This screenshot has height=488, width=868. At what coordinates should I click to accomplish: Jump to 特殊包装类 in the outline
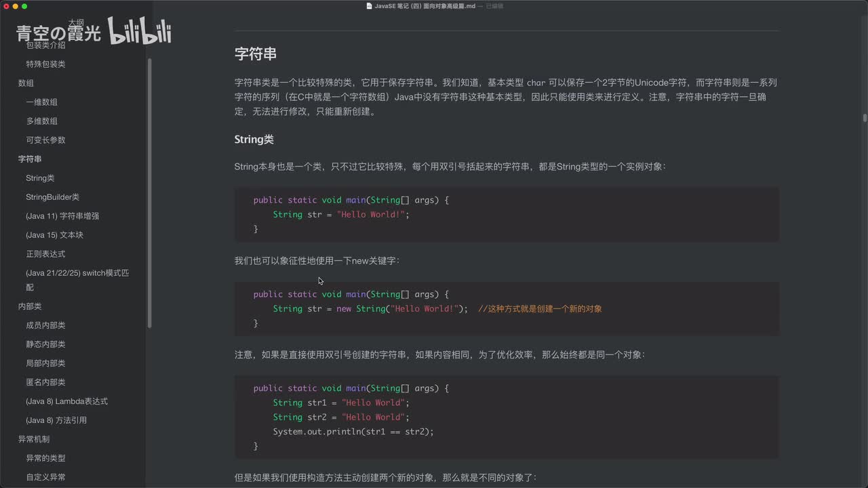[x=45, y=64]
